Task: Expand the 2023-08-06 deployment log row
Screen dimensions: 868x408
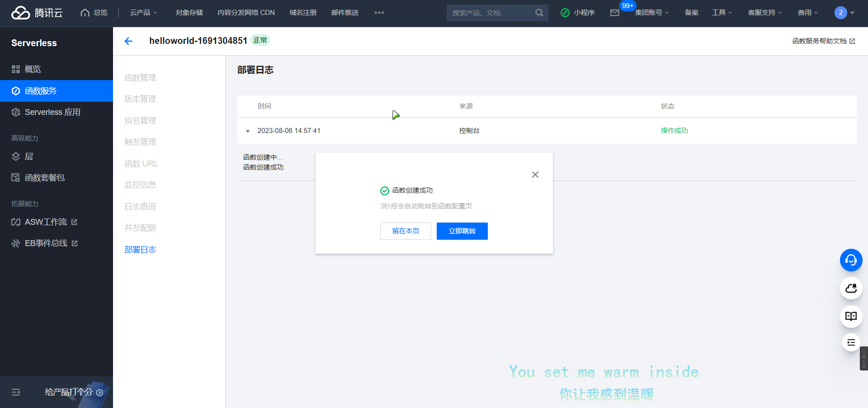Action: click(x=247, y=131)
